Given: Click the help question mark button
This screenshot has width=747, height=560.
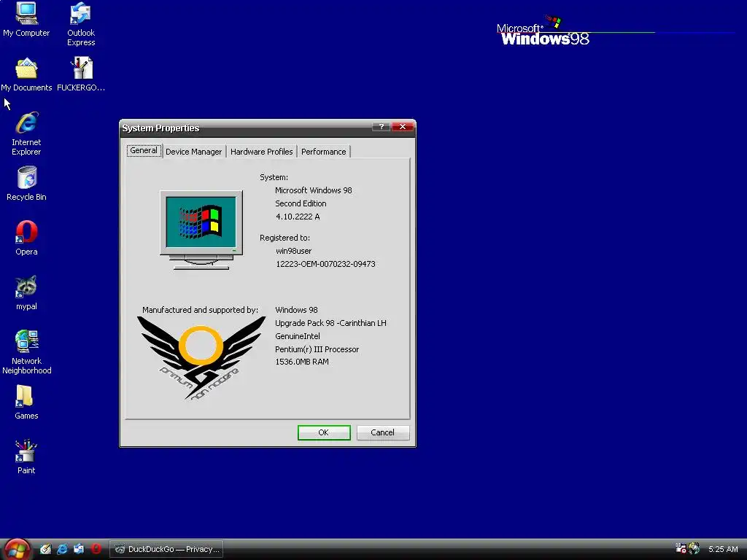Looking at the screenshot, I should [x=381, y=127].
